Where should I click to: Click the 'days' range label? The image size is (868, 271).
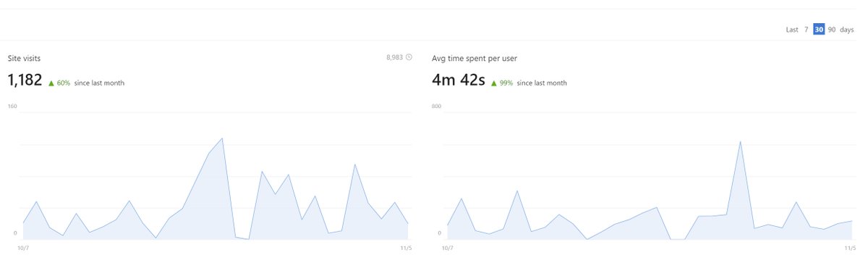coord(847,30)
